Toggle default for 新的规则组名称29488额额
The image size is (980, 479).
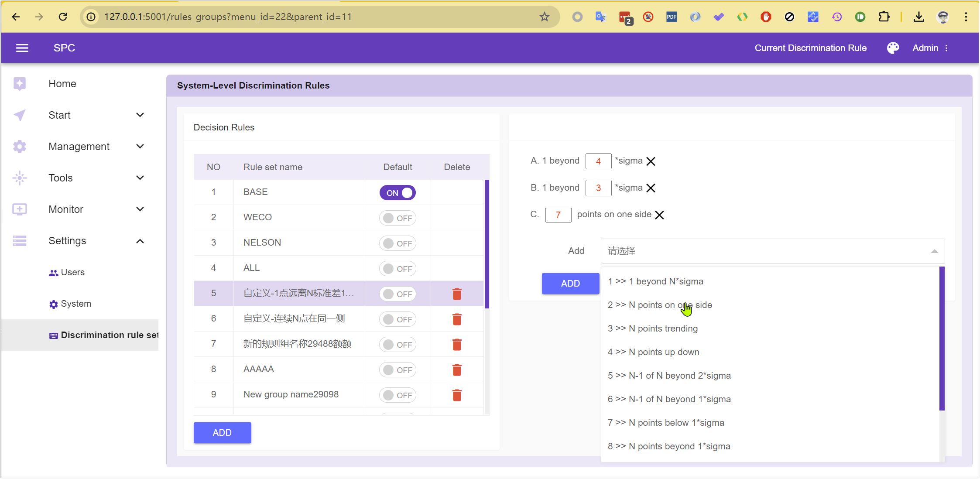tap(397, 345)
